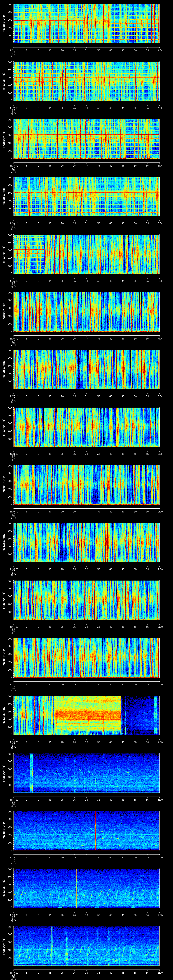
Task: Click the dark gap near 20 seconds in 1:10:00 spectrogram
Action: click(x=63, y=543)
